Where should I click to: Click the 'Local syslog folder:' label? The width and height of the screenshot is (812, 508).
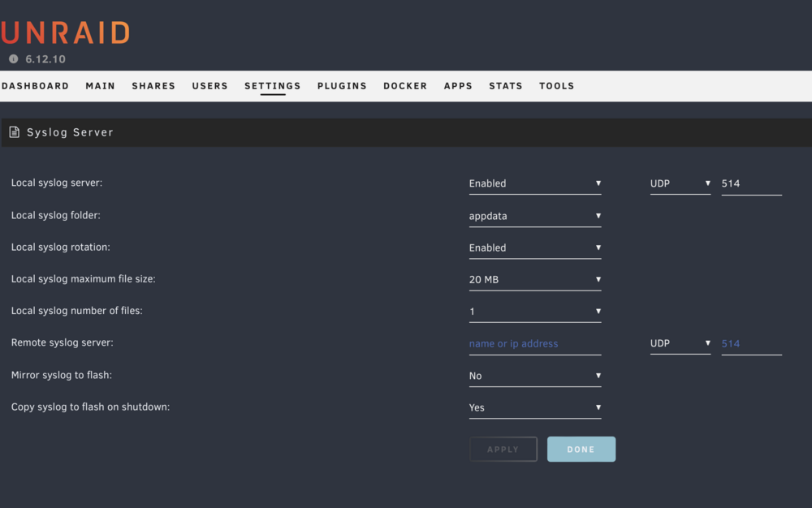56,215
